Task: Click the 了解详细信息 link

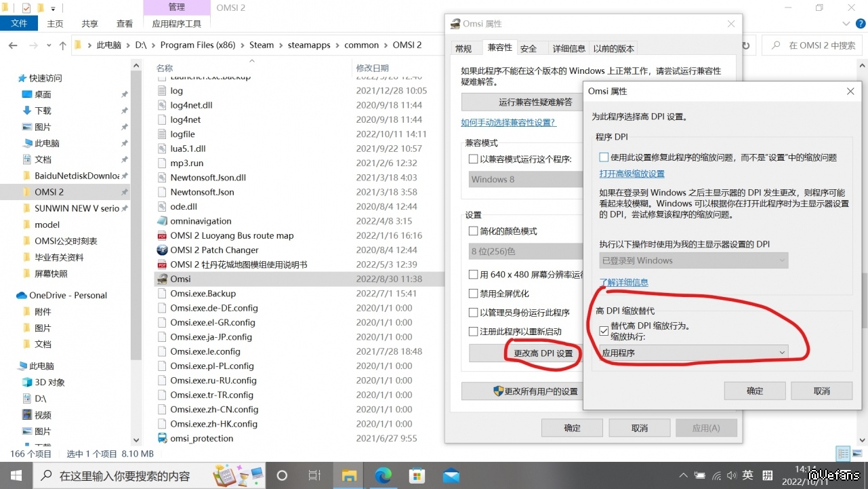Action: coord(624,282)
